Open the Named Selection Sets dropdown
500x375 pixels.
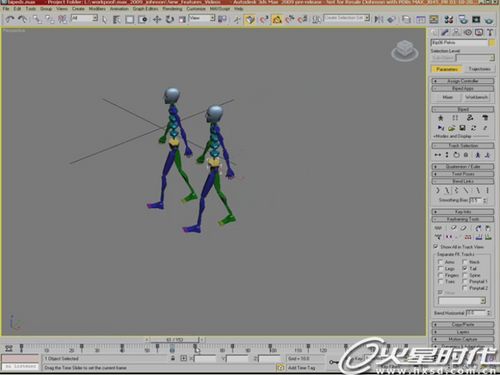click(x=347, y=18)
